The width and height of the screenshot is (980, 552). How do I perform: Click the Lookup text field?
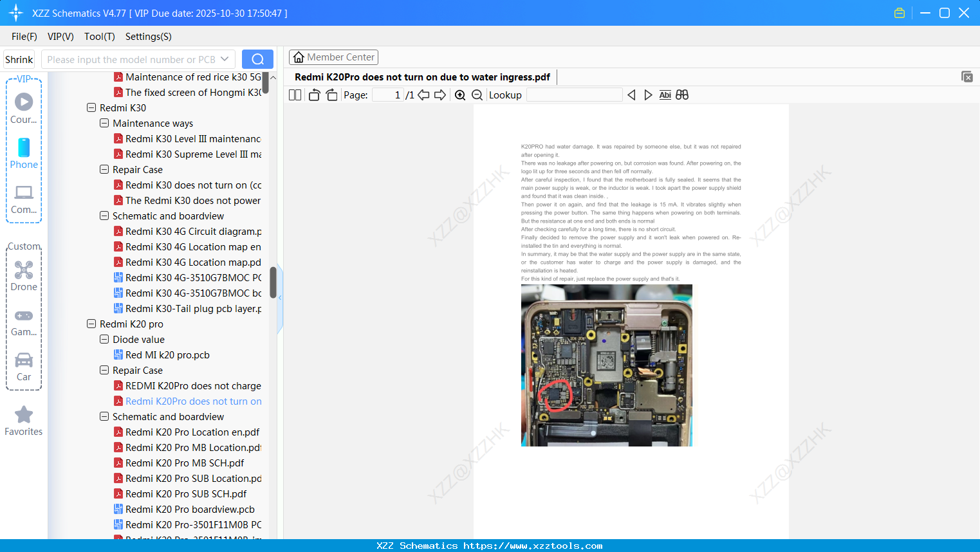575,95
